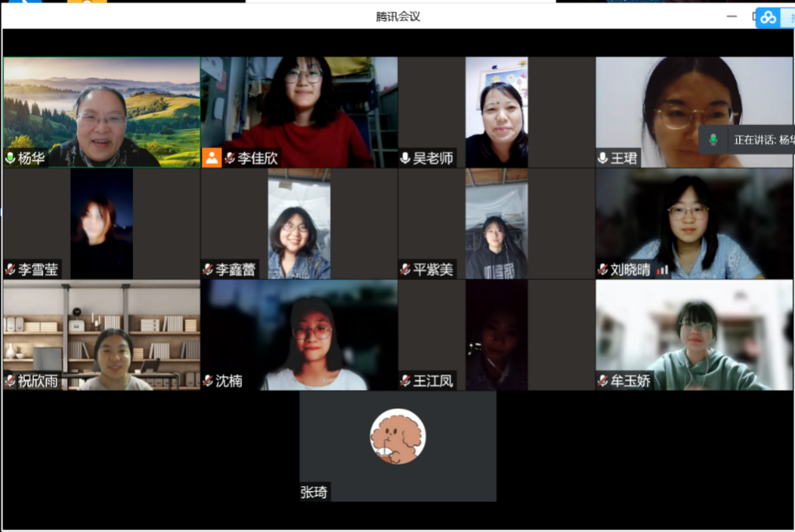Screen dimensions: 795x532
Task: Click the 腾讯会议 title bar text
Action: tap(397, 17)
